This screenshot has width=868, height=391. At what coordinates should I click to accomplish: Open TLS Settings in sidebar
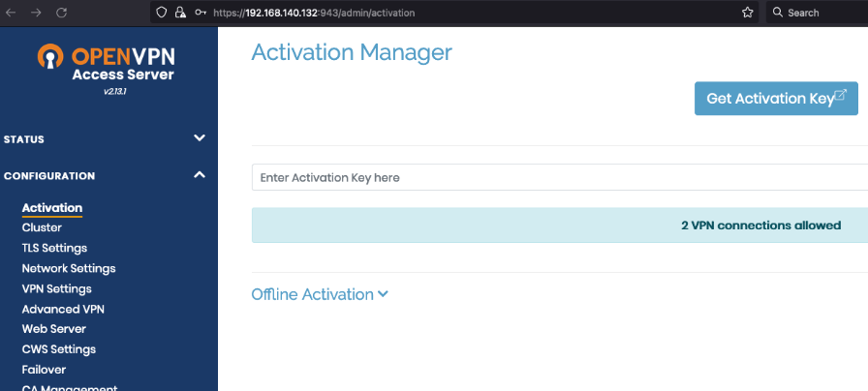pos(54,249)
